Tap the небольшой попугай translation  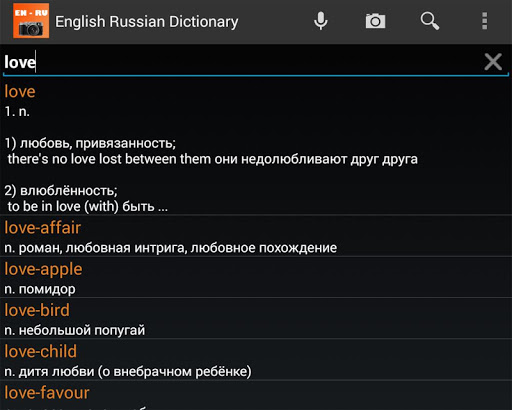(x=75, y=330)
